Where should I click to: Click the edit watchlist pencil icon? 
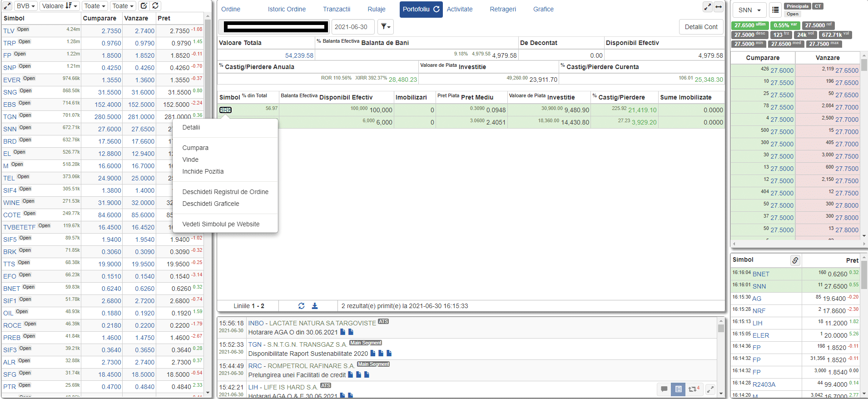click(x=144, y=6)
